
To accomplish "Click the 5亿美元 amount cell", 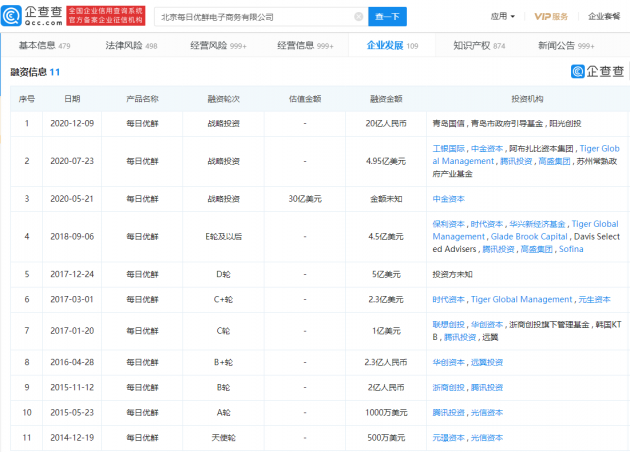I will (x=386, y=274).
